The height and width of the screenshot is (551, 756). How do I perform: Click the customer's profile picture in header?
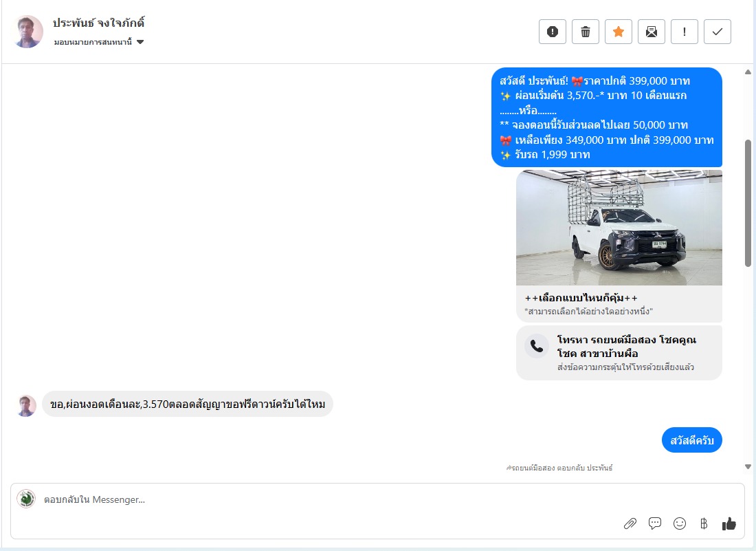tap(27, 32)
